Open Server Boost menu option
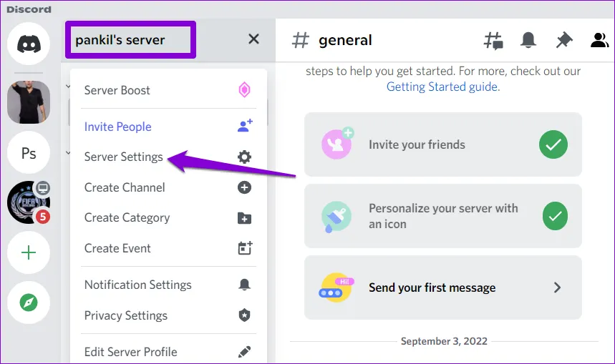This screenshot has height=364, width=615. (x=117, y=90)
